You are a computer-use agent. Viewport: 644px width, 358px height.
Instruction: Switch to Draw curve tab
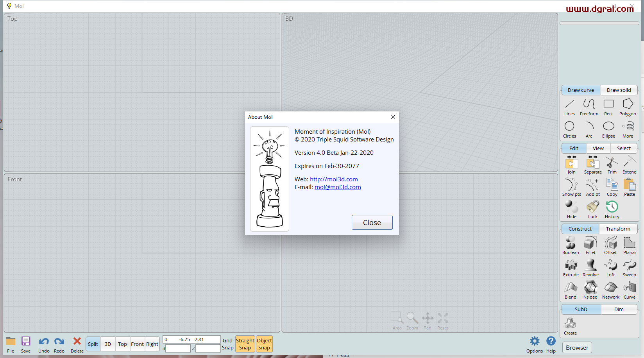[x=581, y=90]
